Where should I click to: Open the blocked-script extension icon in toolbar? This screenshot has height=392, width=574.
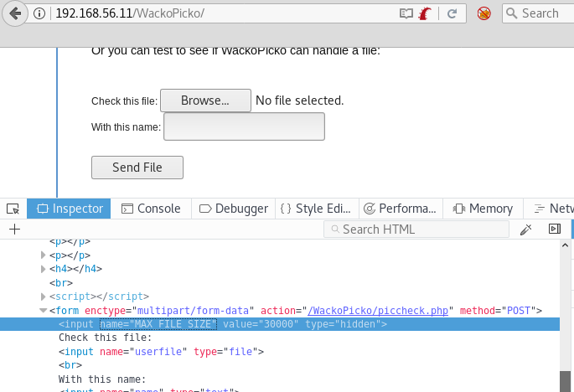pos(484,13)
